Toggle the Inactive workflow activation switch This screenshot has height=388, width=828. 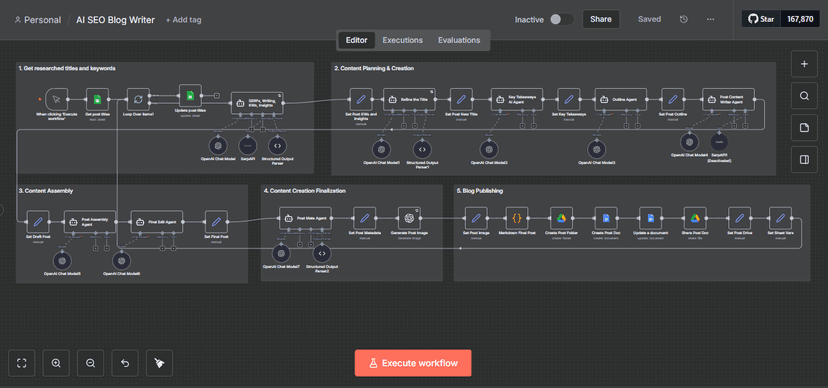click(561, 20)
